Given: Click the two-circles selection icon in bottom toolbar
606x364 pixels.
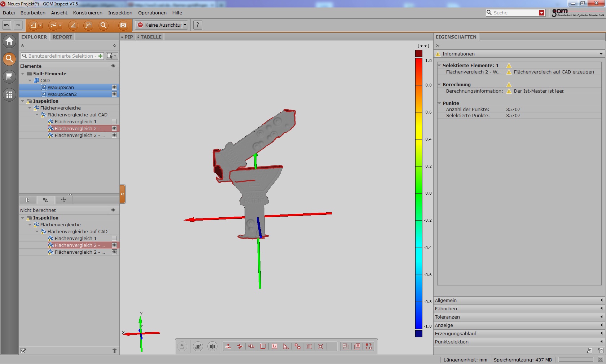Looking at the screenshot, I should (298, 346).
